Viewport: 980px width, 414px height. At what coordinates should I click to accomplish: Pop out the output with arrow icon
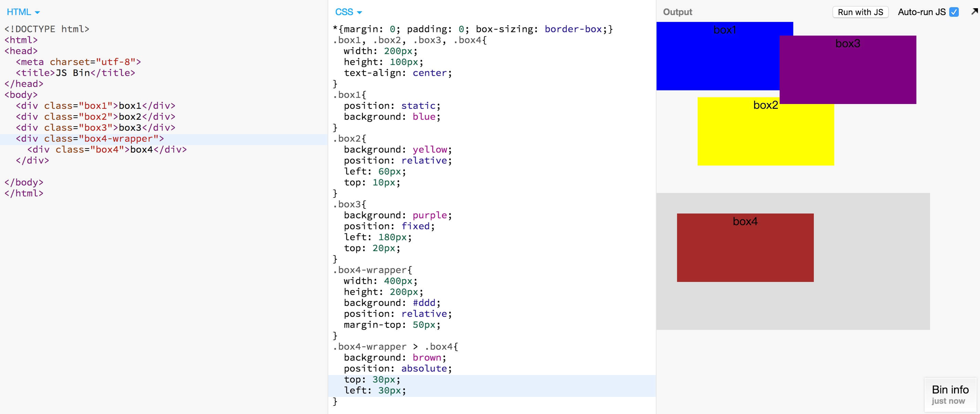coord(974,12)
